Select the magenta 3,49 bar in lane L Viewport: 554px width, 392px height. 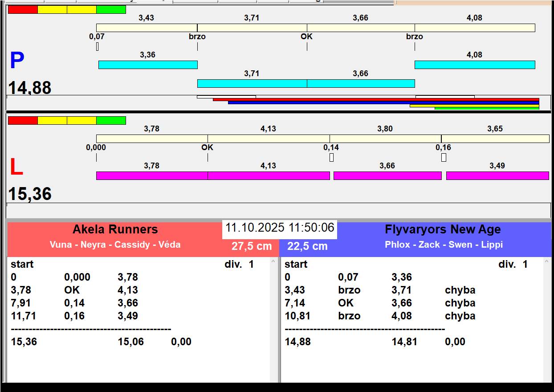[x=497, y=176]
